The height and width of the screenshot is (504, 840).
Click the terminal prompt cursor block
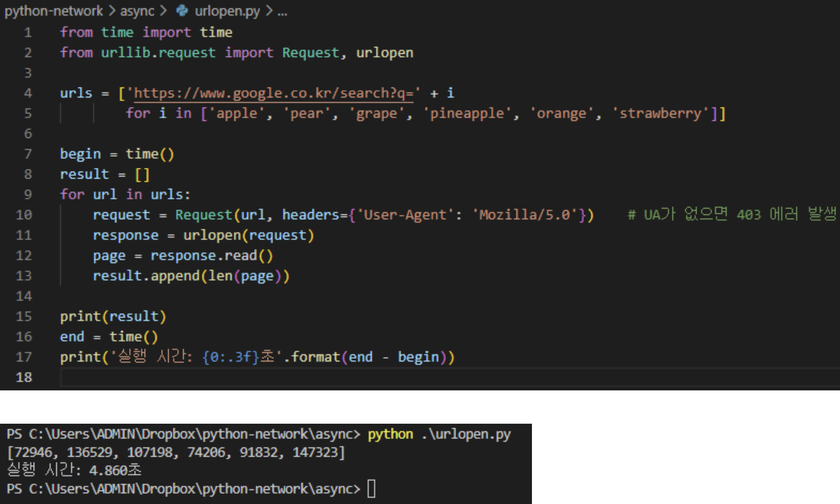pos(371,489)
